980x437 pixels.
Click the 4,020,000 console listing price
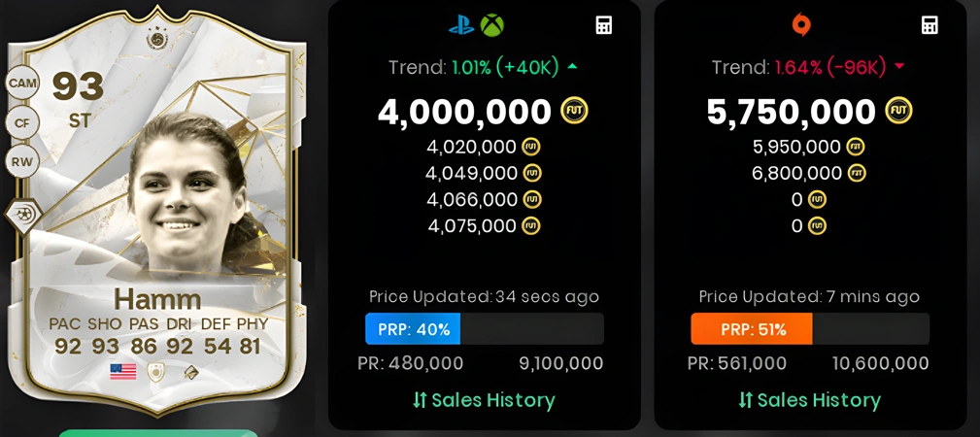[x=472, y=147]
